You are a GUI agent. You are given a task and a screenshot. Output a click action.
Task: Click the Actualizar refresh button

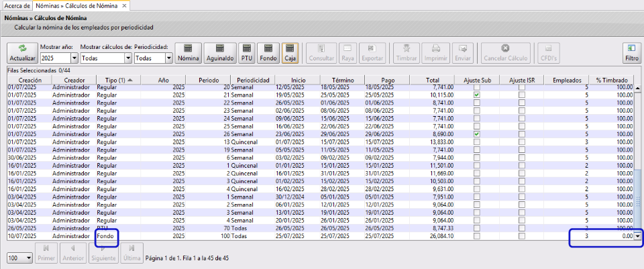pyautogui.click(x=23, y=53)
